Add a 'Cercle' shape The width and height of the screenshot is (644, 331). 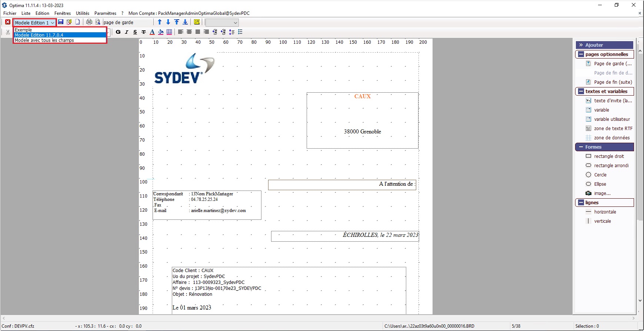[x=596, y=175]
